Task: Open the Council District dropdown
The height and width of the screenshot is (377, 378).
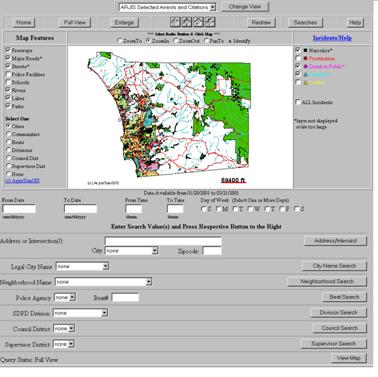Action: [64, 329]
